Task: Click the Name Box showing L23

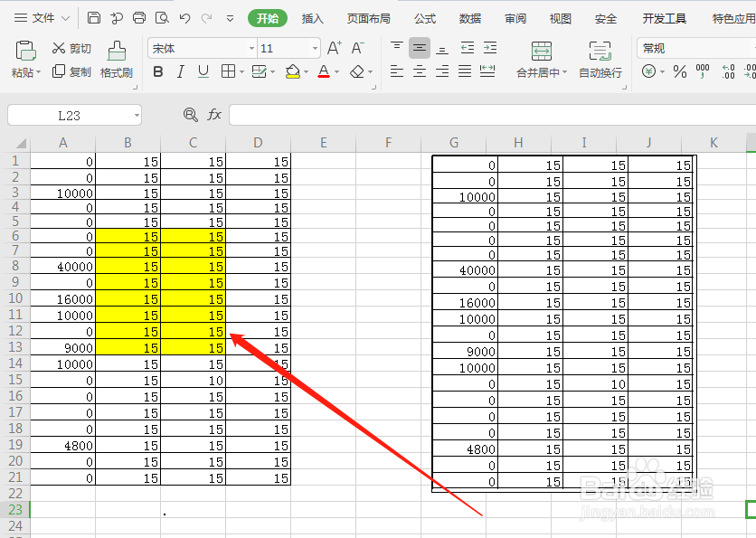Action: pyautogui.click(x=70, y=115)
